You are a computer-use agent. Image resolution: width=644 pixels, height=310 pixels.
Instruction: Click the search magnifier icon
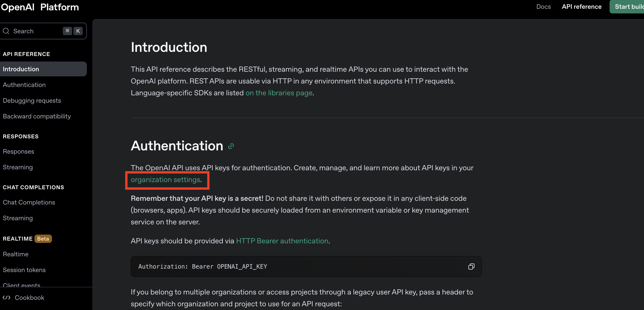point(6,31)
